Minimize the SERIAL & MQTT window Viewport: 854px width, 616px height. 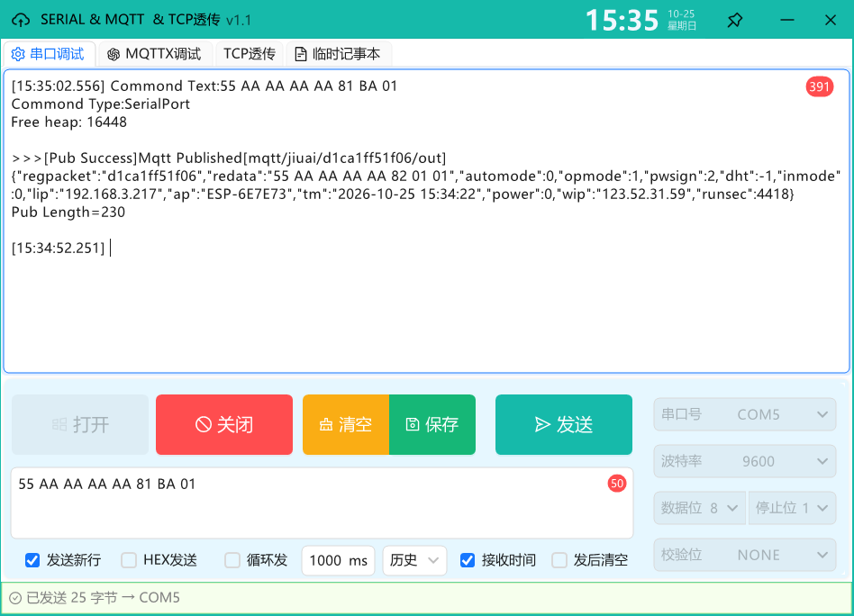(786, 20)
